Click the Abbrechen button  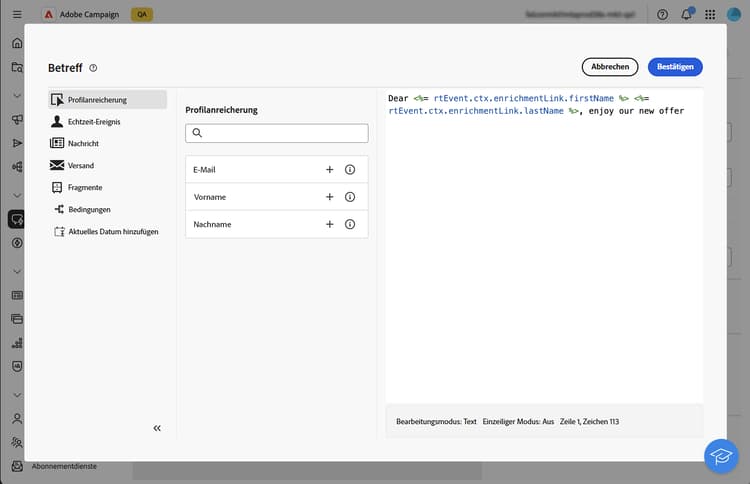click(610, 67)
